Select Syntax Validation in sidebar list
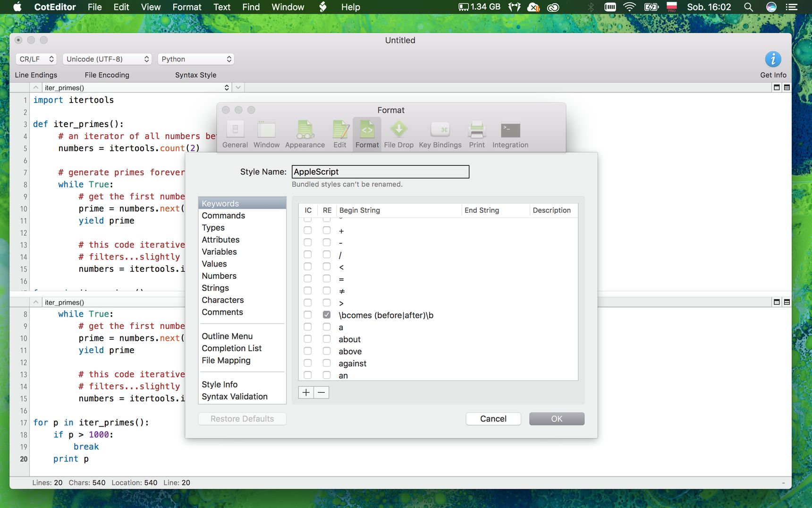This screenshot has width=812, height=508. [x=242, y=396]
